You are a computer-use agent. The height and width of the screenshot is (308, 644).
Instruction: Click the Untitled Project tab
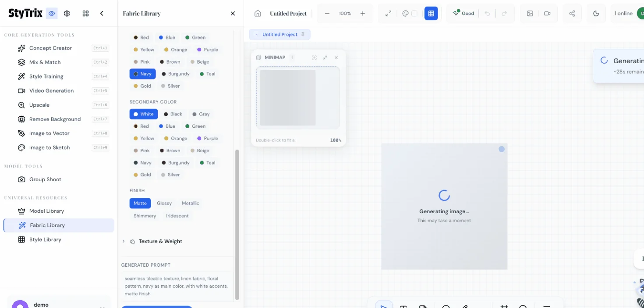pyautogui.click(x=280, y=35)
